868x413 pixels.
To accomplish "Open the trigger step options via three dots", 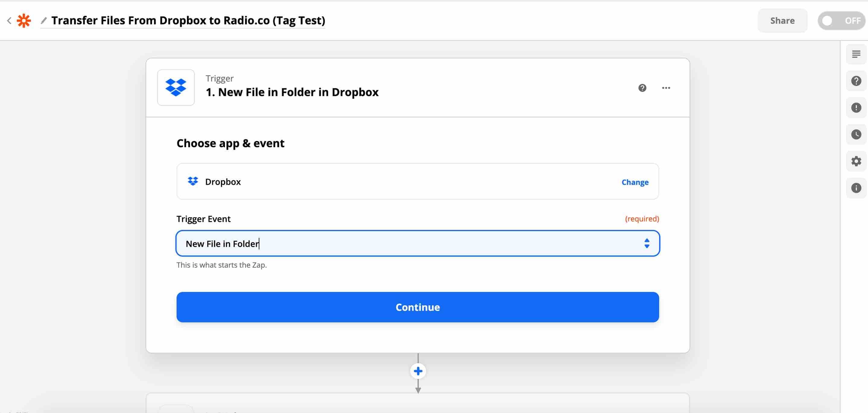I will tap(666, 88).
